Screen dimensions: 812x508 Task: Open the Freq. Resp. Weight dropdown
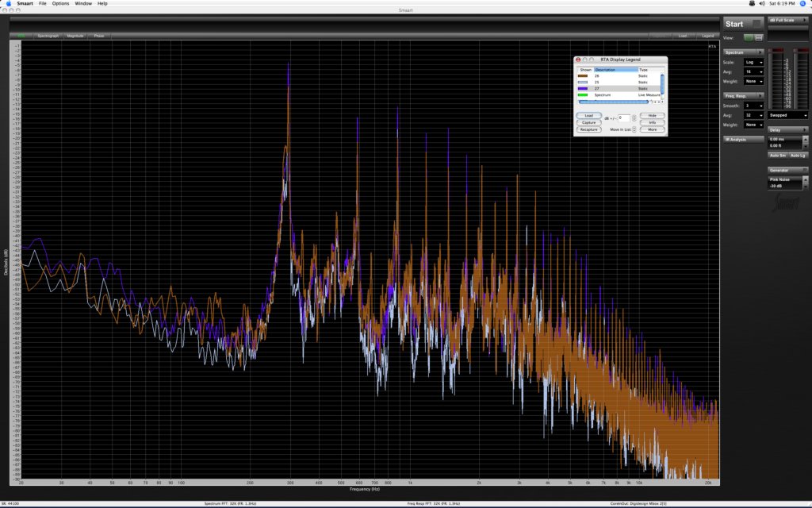(x=753, y=125)
